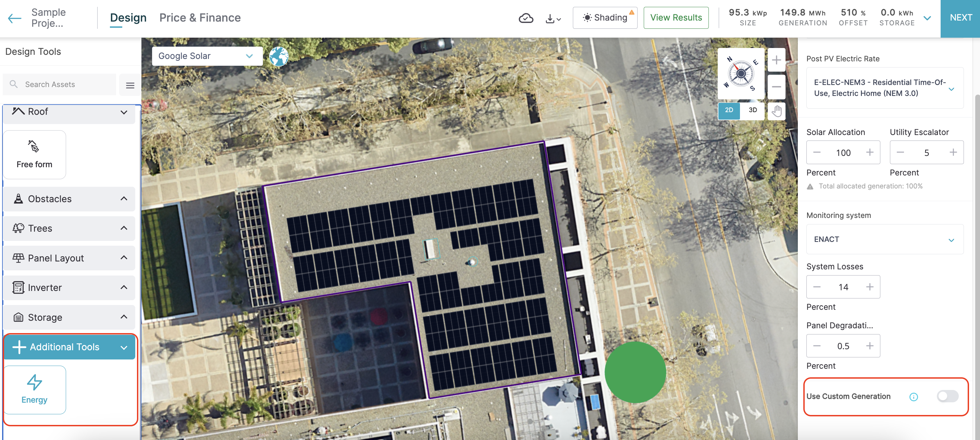Screen dimensions: 980x440
Task: Click the hamburger list menu icon
Action: 130,85
